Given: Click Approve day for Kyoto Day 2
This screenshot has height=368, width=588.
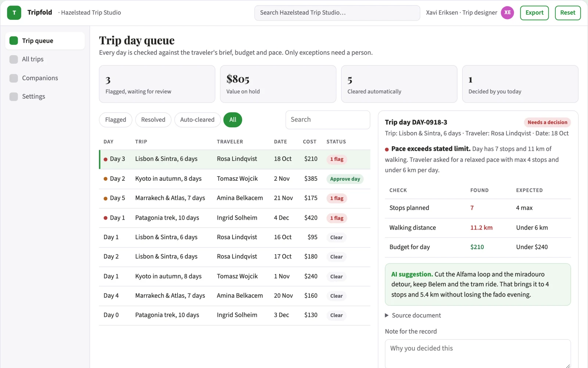Looking at the screenshot, I should click(345, 179).
